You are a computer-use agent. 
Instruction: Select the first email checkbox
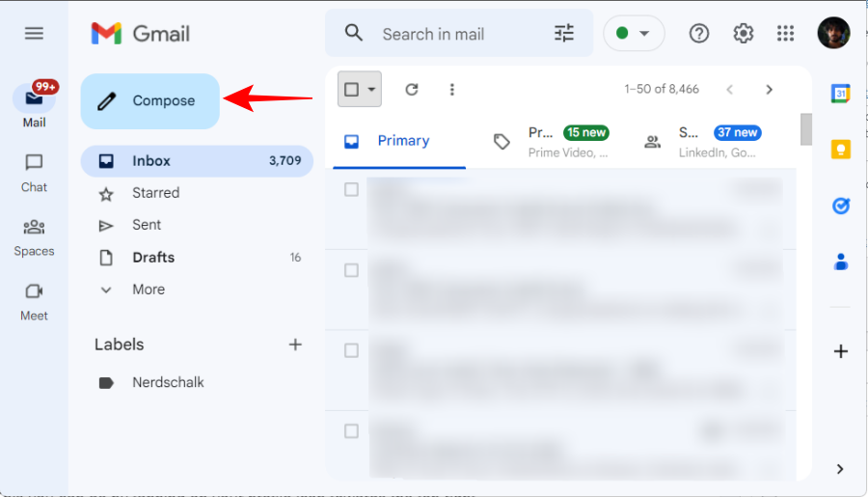[351, 189]
